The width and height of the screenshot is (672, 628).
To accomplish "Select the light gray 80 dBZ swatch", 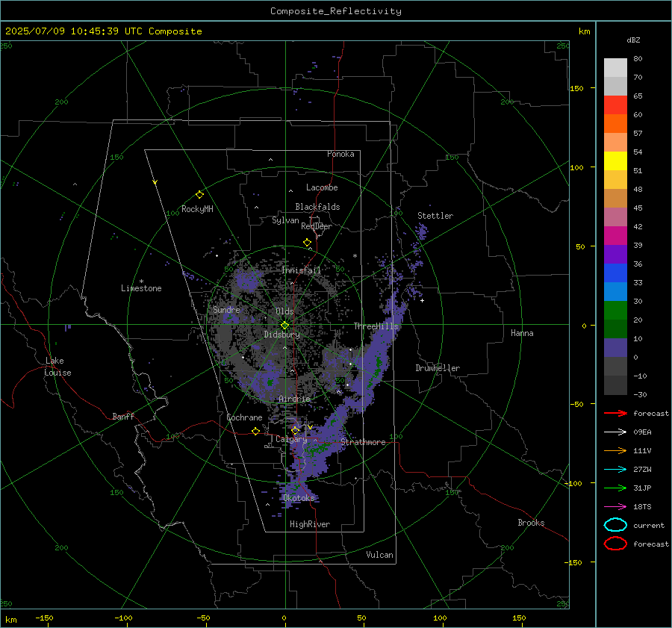I will 615,67.
